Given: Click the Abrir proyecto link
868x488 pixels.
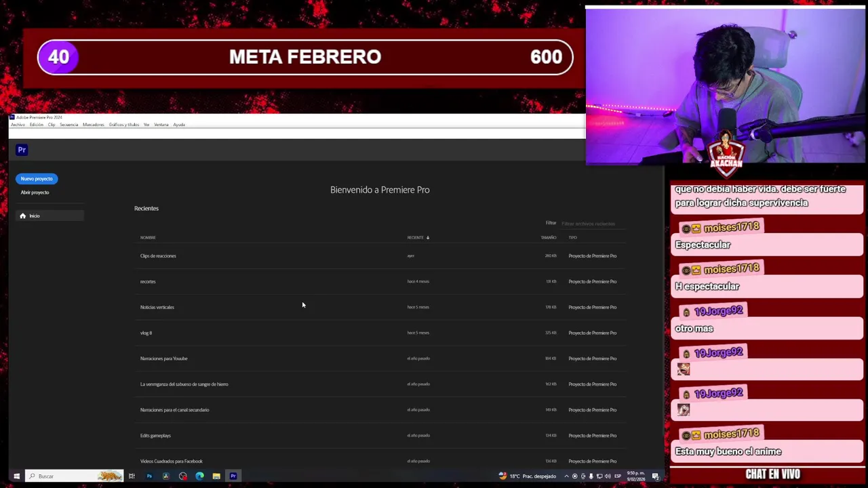Looking at the screenshot, I should (35, 192).
